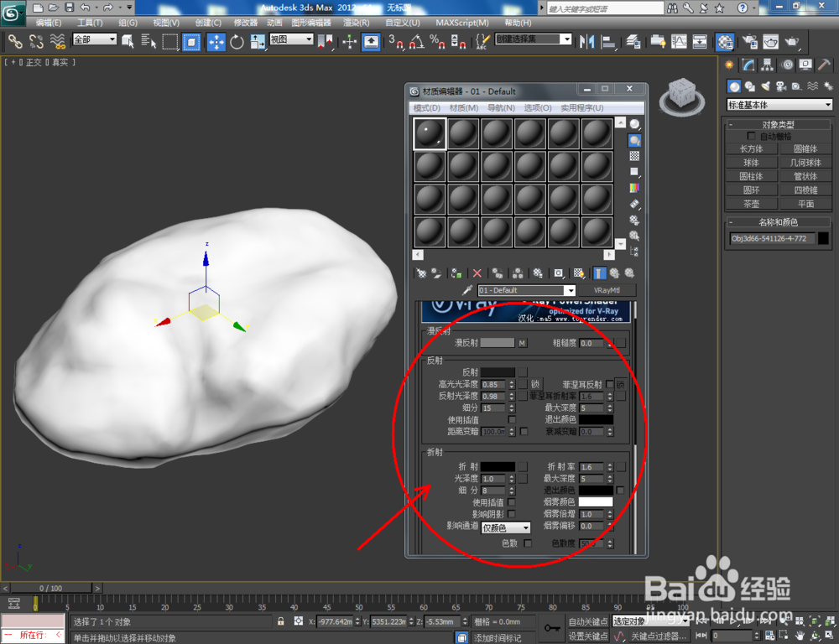839x644 pixels.
Task: Toggle the 距离变暗 checkbox
Action: (x=524, y=431)
